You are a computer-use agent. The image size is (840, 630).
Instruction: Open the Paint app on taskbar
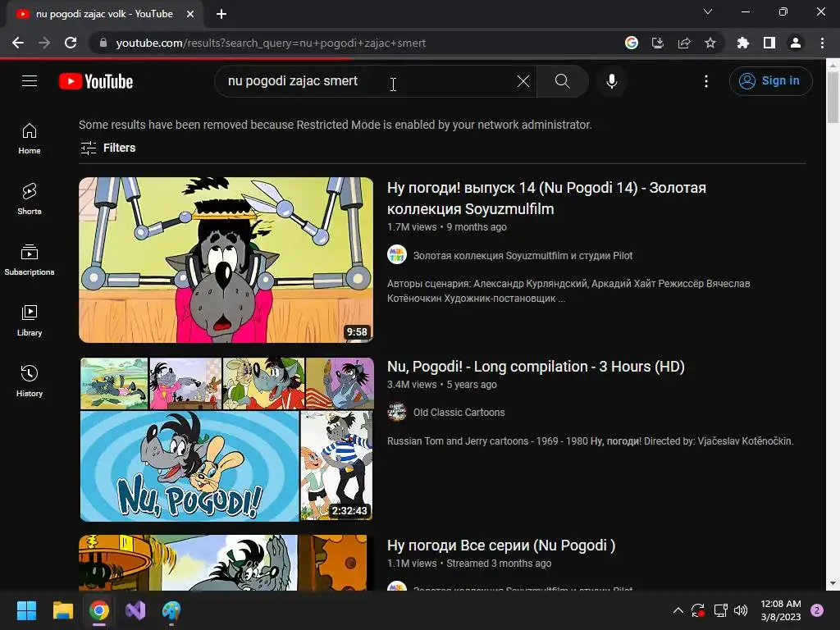tap(171, 610)
